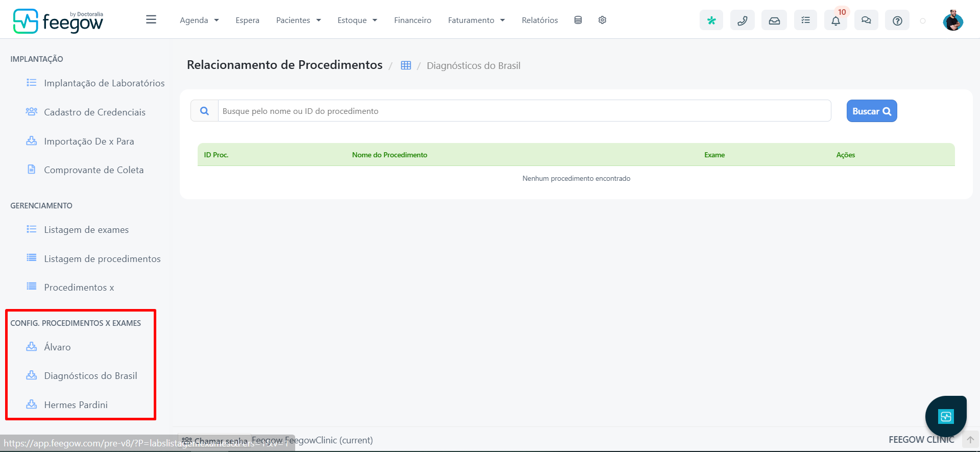
Task: Expand the Agenda dropdown menu
Action: click(x=199, y=20)
